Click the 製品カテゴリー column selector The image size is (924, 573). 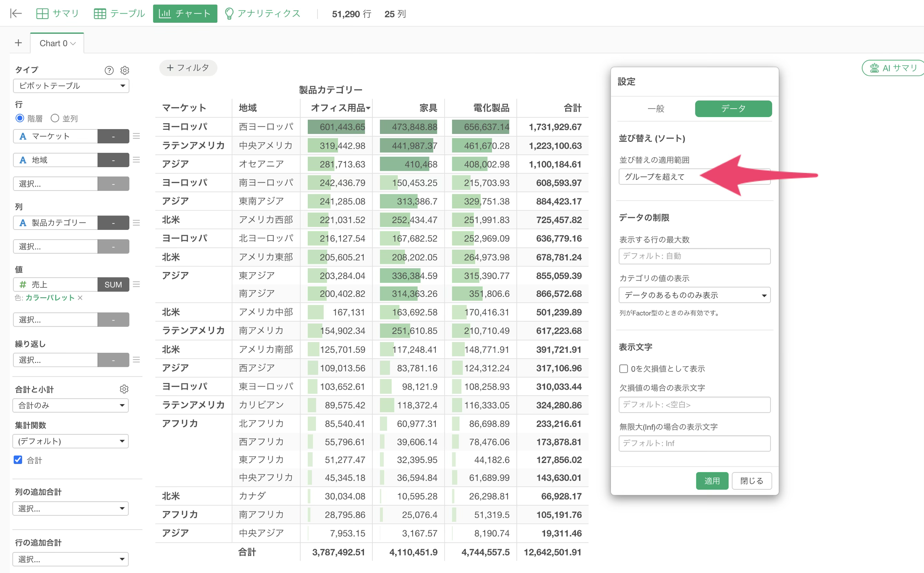point(55,222)
